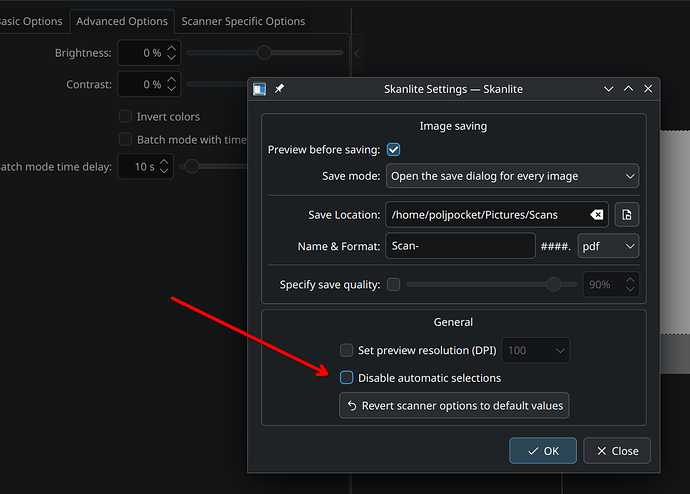Switch to Scanner Specific Options tab
The image size is (690, 494).
pyautogui.click(x=243, y=21)
